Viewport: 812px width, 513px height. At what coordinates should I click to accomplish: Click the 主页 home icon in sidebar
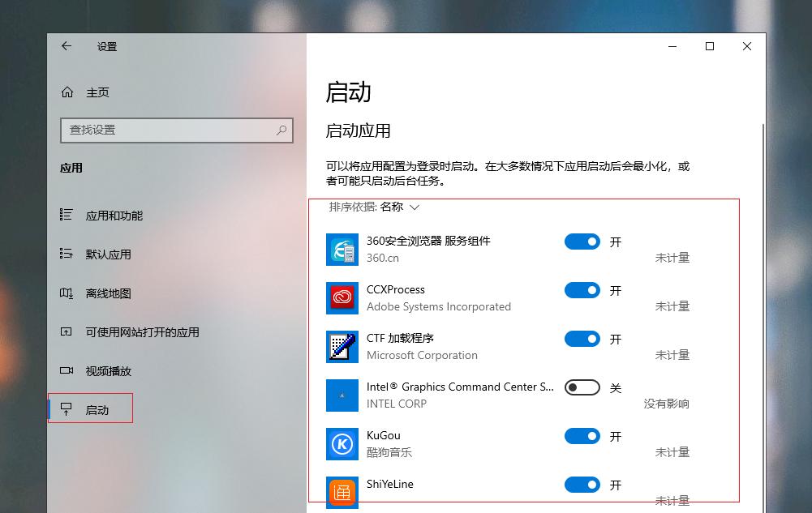68,92
